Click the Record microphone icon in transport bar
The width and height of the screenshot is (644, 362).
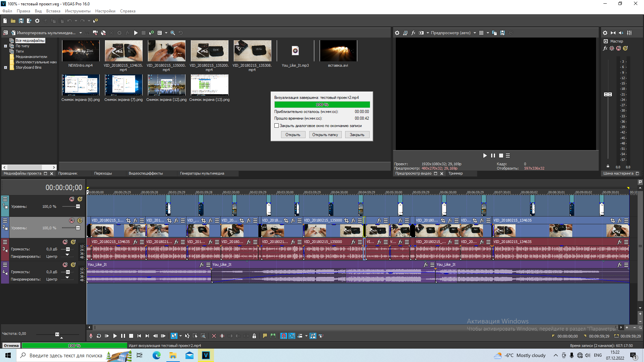[x=91, y=336]
